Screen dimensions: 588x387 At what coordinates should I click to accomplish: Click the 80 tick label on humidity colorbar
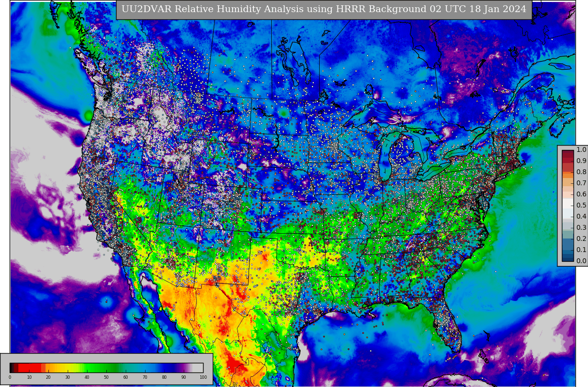[164, 377]
